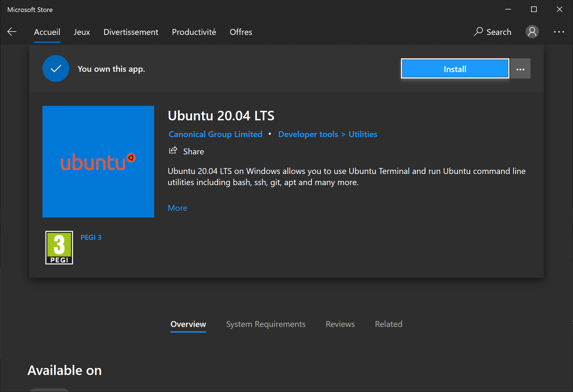
Task: Open the Jeux section
Action: point(82,32)
